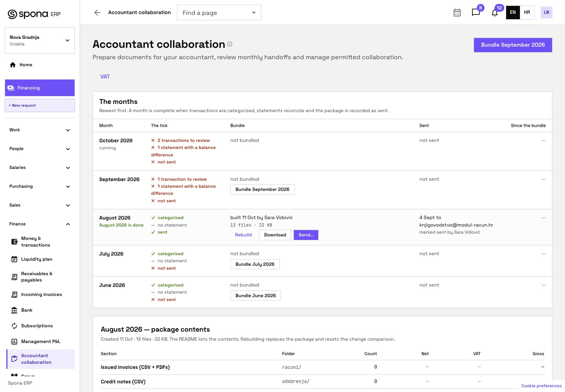Click 'Credit notes (CSV)' row
The image size is (565, 392).
323,381
